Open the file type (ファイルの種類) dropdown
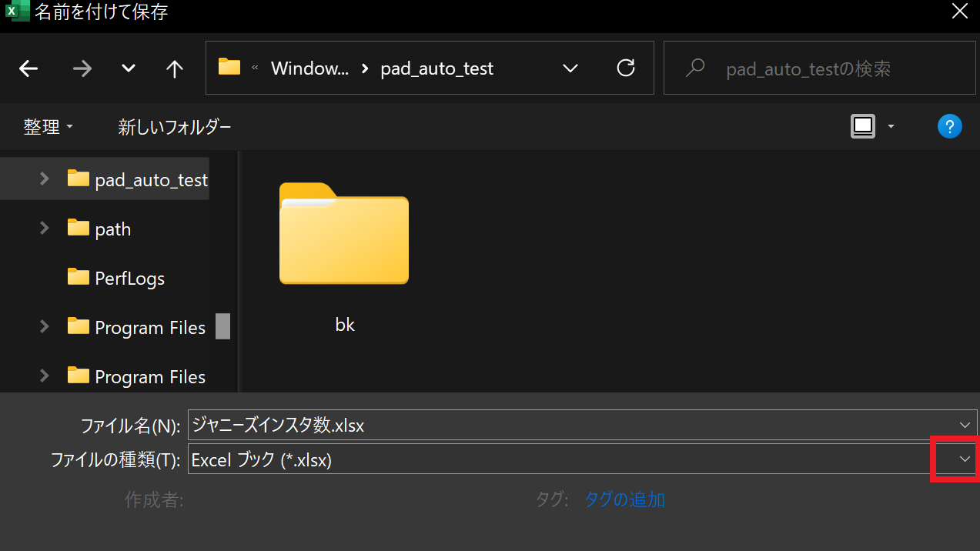 click(964, 459)
